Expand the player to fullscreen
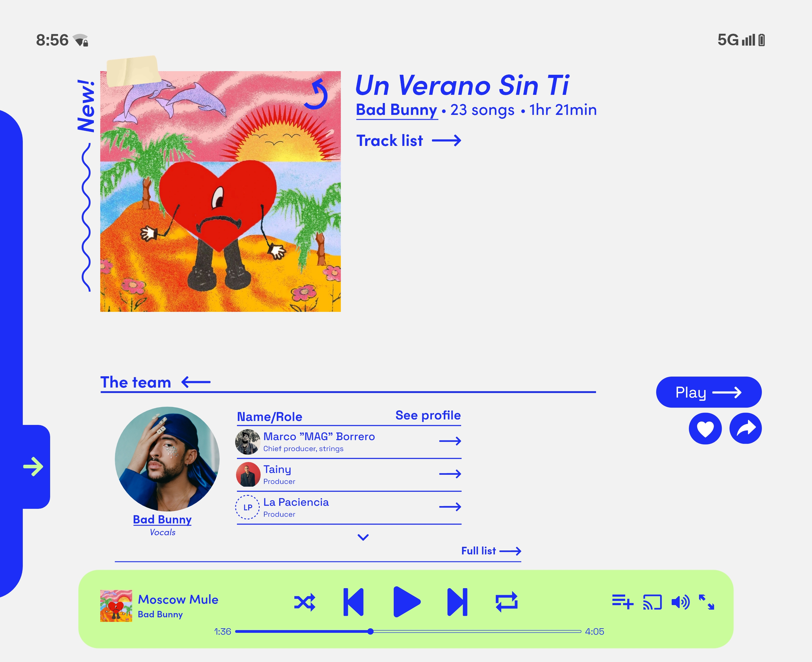This screenshot has height=662, width=812. pos(707,602)
